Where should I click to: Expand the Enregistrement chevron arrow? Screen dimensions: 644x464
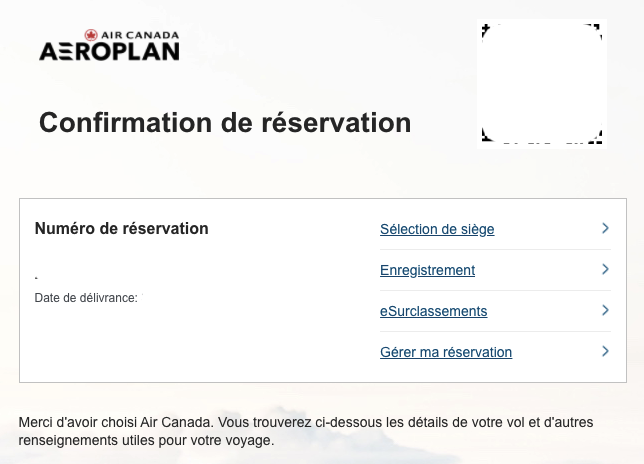605,270
